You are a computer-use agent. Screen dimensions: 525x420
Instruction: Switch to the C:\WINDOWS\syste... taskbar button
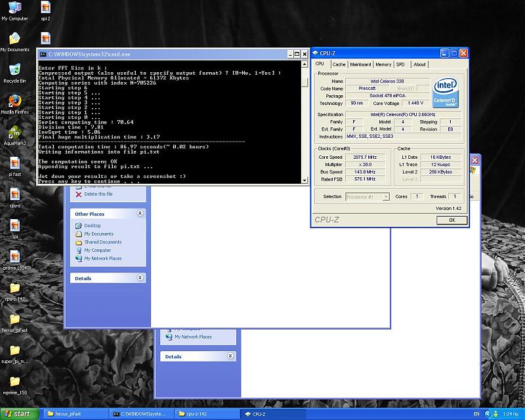click(x=140, y=414)
